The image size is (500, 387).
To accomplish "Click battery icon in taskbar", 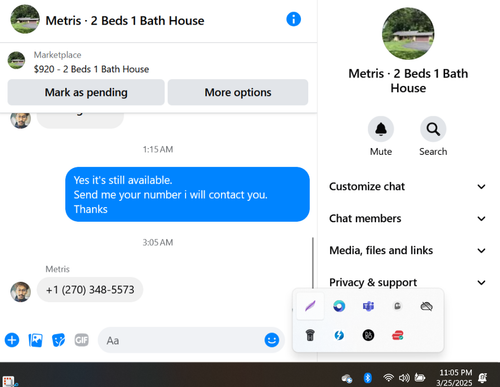I will [x=420, y=378].
